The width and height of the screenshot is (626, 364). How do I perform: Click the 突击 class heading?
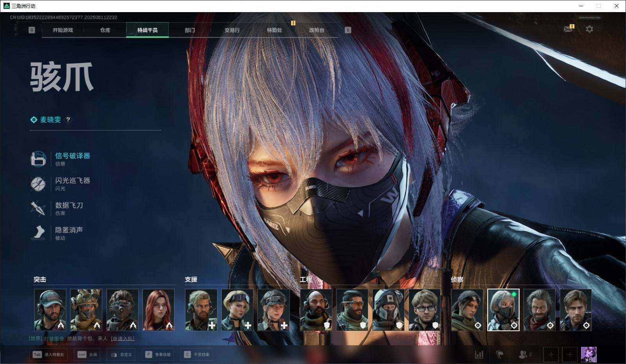[x=40, y=280]
